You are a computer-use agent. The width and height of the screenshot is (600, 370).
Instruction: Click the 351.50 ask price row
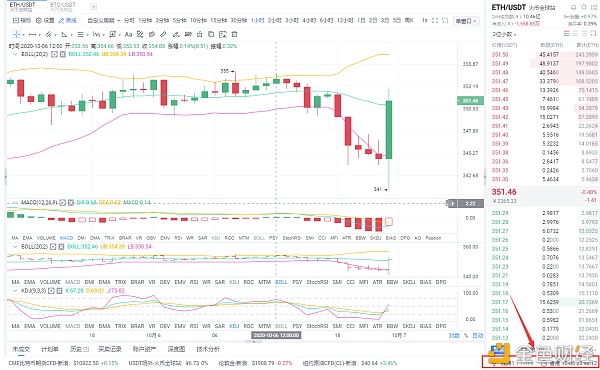545,55
